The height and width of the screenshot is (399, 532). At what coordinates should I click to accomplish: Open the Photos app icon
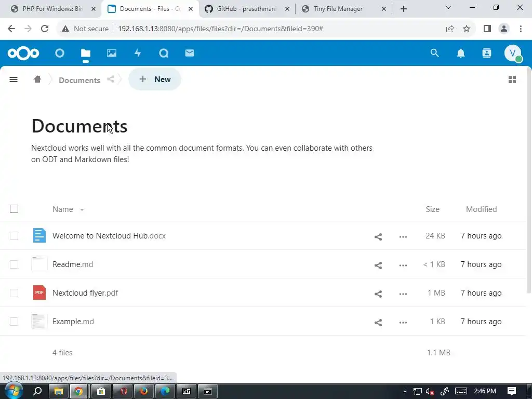pyautogui.click(x=112, y=54)
